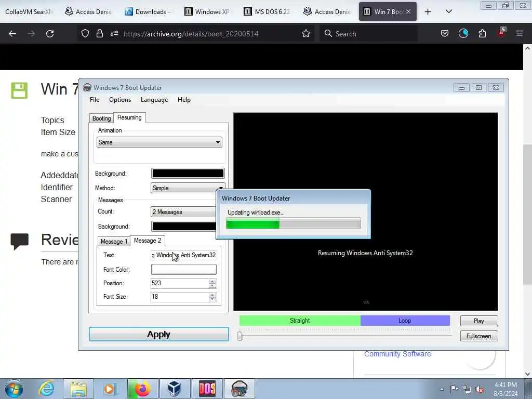
Task: Bookmark this page with the star icon
Action: pos(306,33)
